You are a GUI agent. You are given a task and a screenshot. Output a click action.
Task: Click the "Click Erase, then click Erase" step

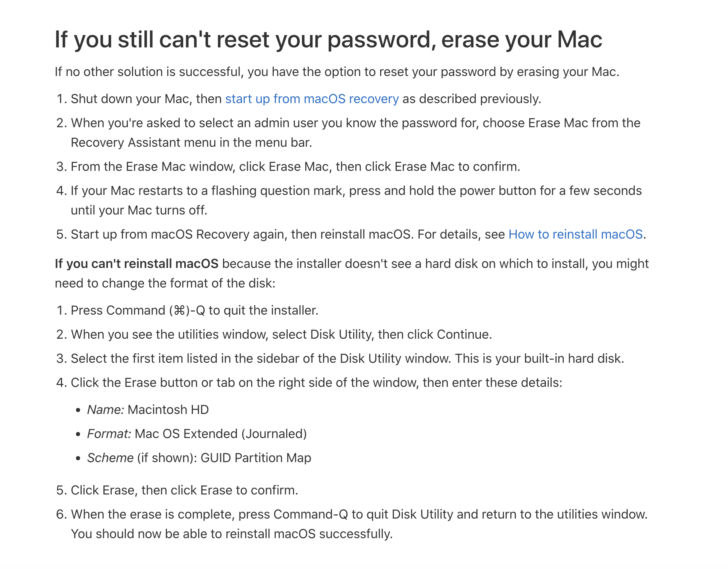click(184, 490)
